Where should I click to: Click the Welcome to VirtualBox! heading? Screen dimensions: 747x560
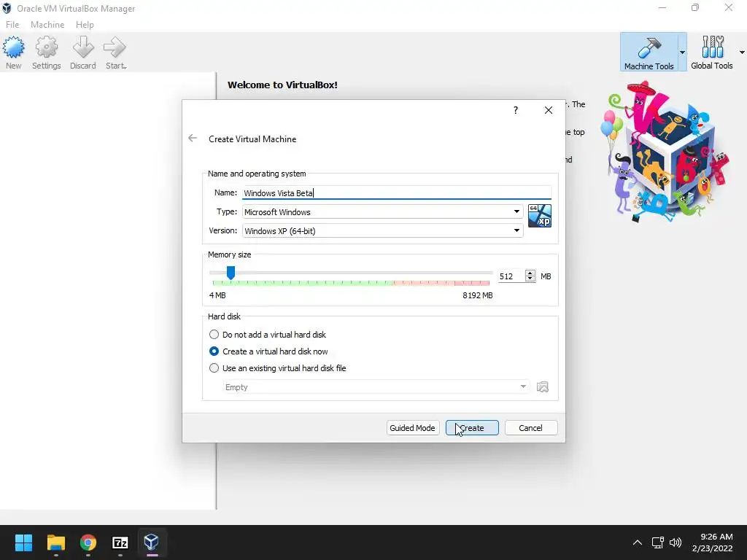(282, 85)
